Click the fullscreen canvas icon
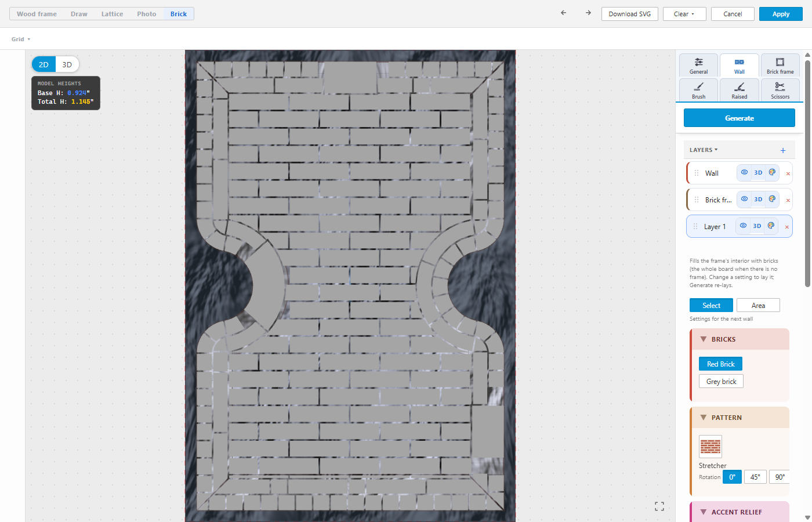 click(659, 506)
